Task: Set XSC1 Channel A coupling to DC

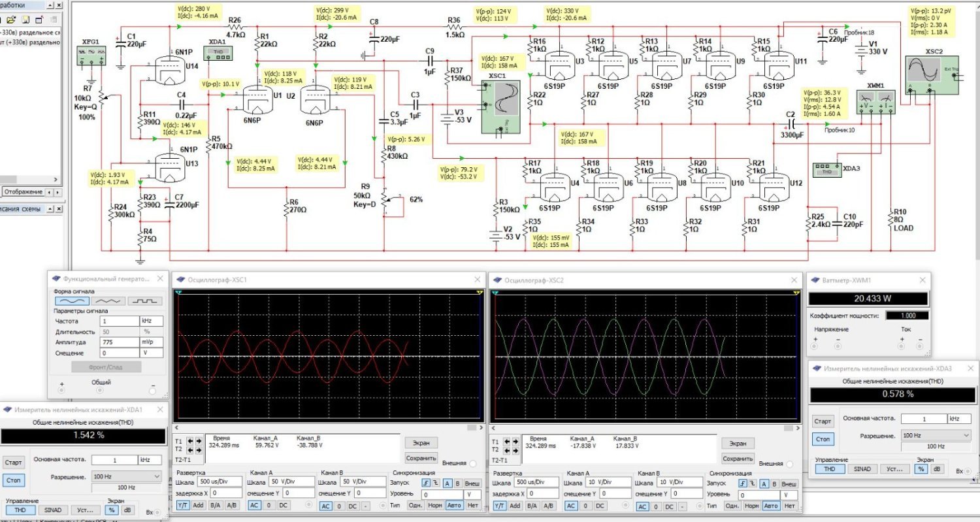Action: click(x=283, y=505)
